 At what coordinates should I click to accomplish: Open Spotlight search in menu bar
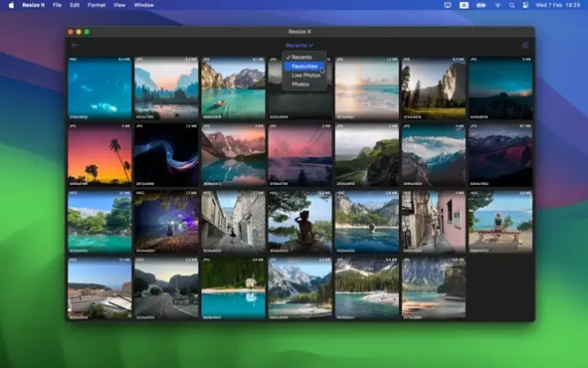point(513,5)
